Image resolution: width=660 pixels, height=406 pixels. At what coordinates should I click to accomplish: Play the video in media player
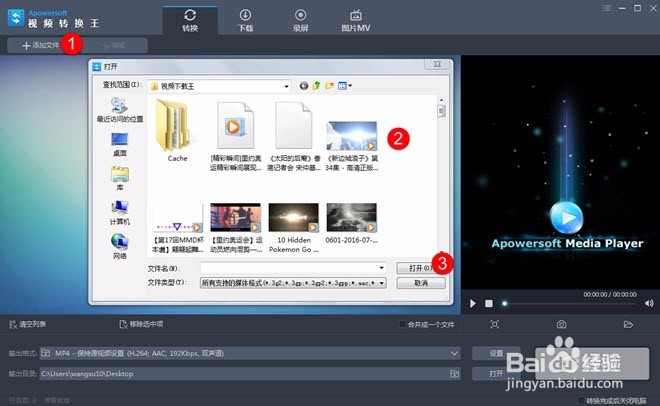pyautogui.click(x=472, y=303)
